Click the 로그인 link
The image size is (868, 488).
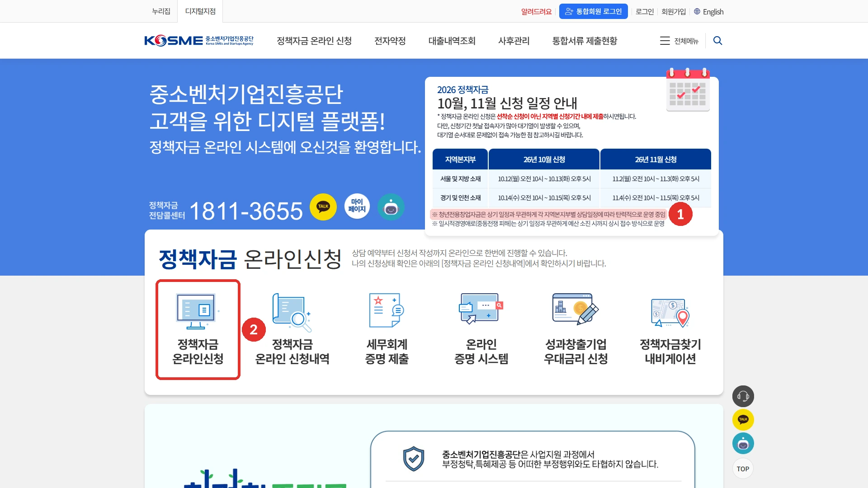point(645,12)
